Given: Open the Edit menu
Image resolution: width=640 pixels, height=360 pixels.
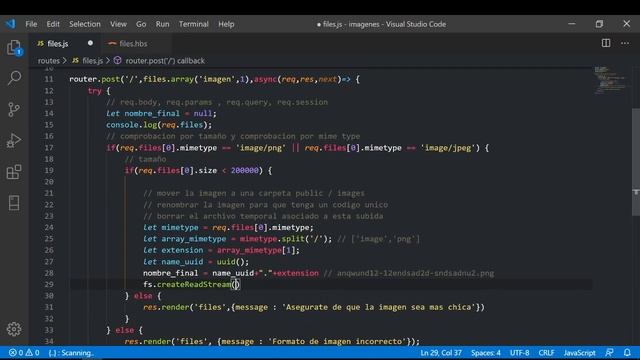Looking at the screenshot, I should (53, 24).
